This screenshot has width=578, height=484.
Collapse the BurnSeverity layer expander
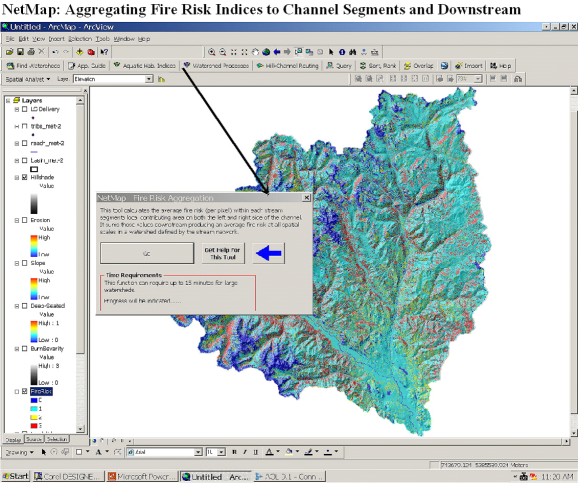coord(17,348)
